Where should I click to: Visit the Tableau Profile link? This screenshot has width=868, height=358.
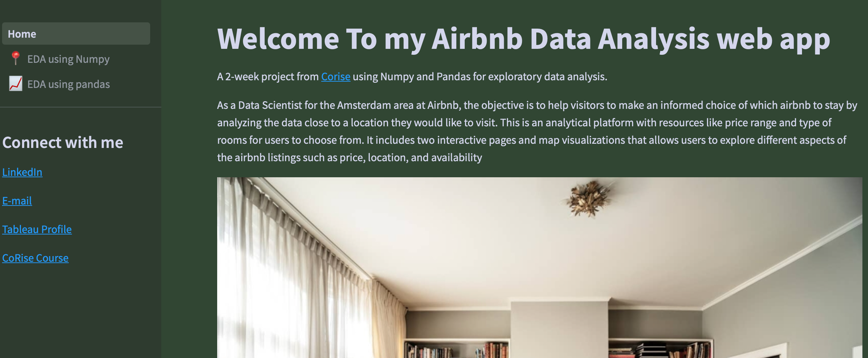click(37, 229)
